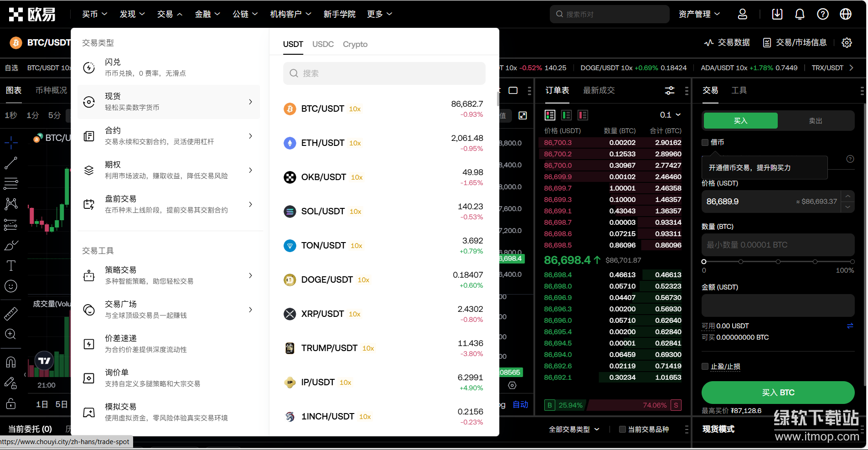Viewport: 868px width, 450px height.
Task: Select the 卖出 sell button
Action: tap(815, 121)
